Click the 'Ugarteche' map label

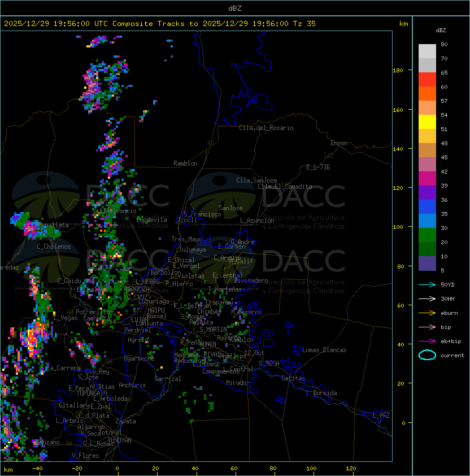140,358
